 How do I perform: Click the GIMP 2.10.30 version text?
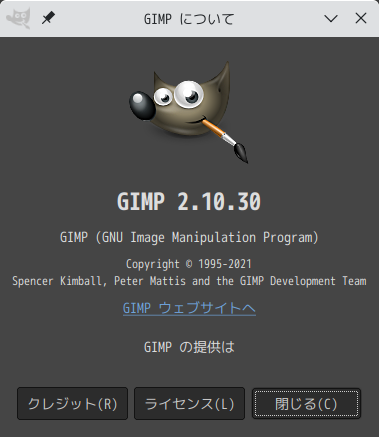[189, 202]
